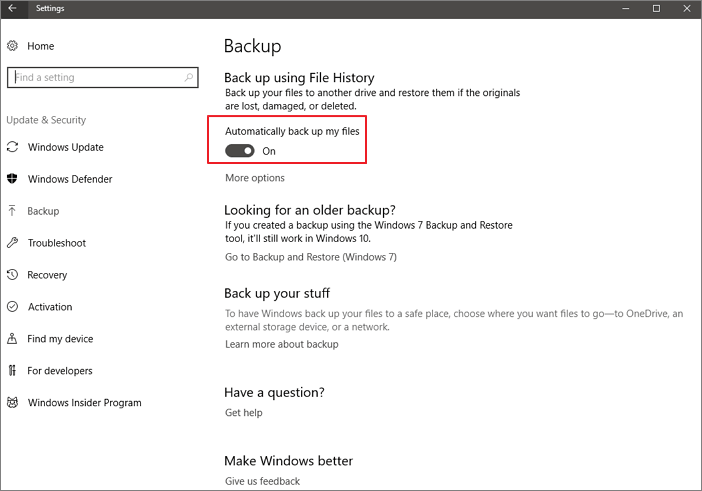Click Learn more about backup link
Viewport: 702px width, 491px height.
click(x=282, y=344)
